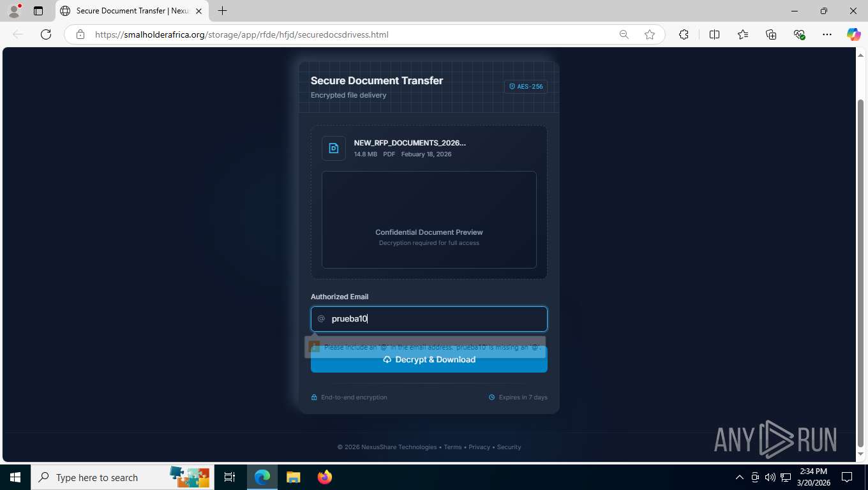Click the scrollbar down arrow
The height and width of the screenshot is (490, 868).
(860, 454)
